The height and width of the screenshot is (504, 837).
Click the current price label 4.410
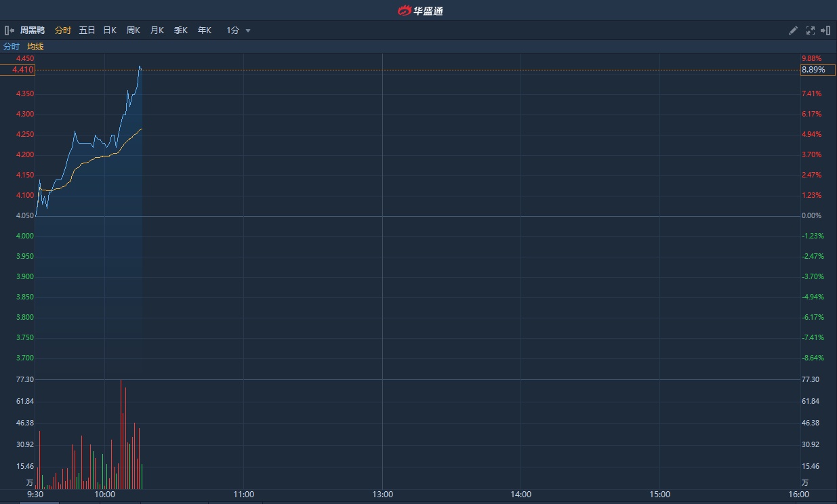18,70
